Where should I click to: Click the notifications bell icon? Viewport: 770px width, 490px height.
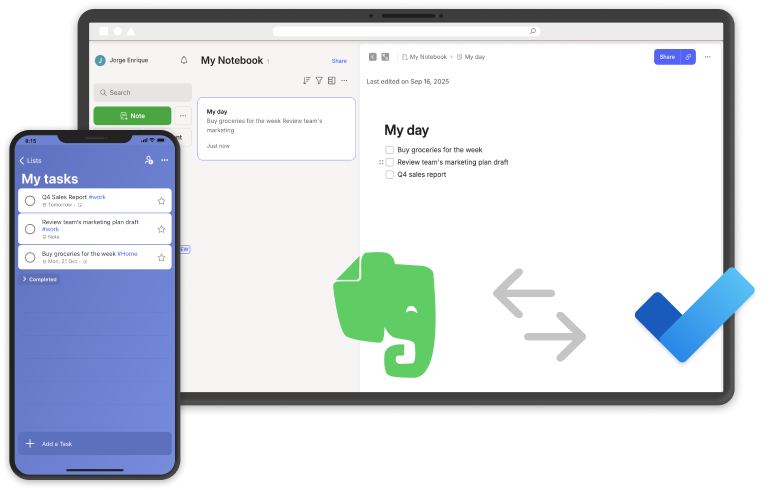pos(183,60)
